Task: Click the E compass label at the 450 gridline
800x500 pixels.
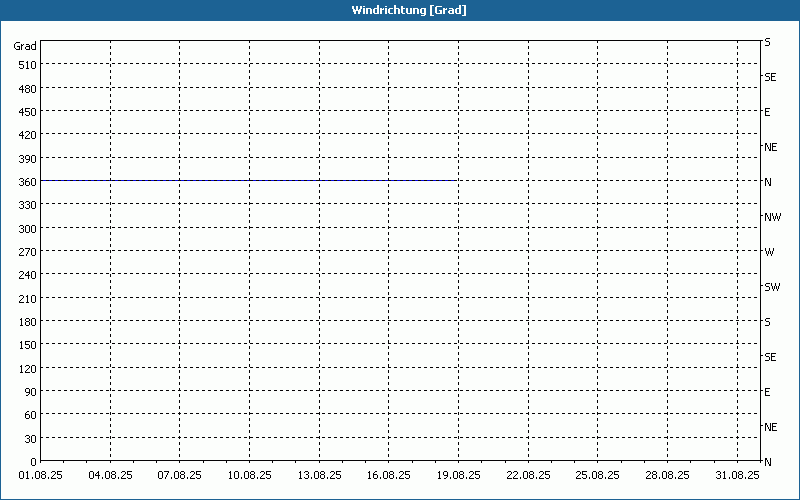Action: (767, 112)
